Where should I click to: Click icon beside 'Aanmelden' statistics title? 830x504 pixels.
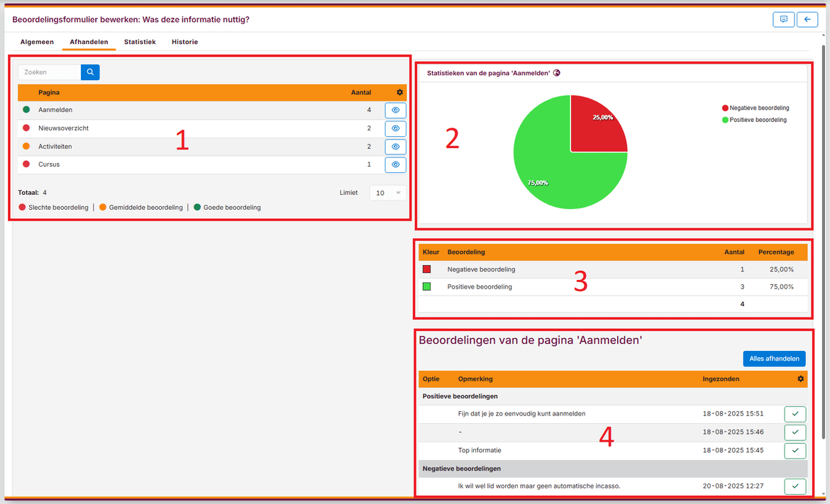(x=557, y=73)
